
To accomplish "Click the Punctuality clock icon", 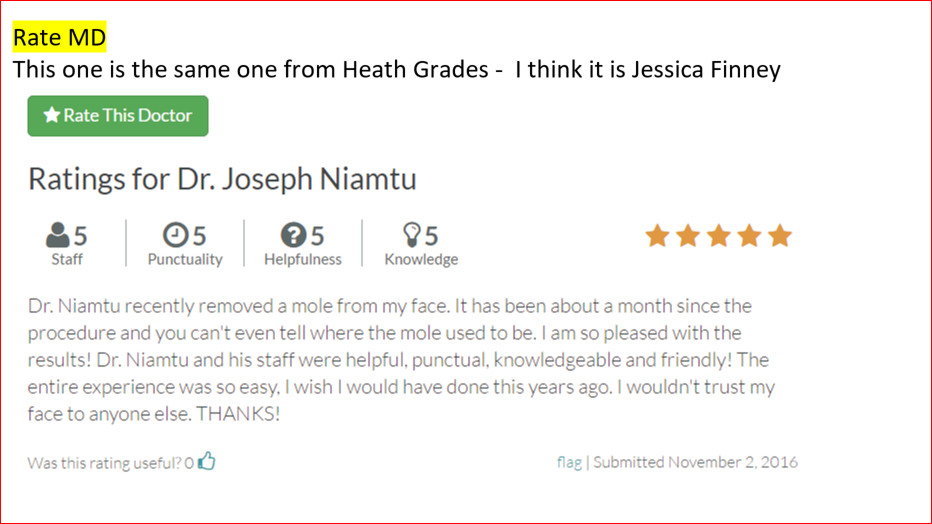I will point(175,235).
